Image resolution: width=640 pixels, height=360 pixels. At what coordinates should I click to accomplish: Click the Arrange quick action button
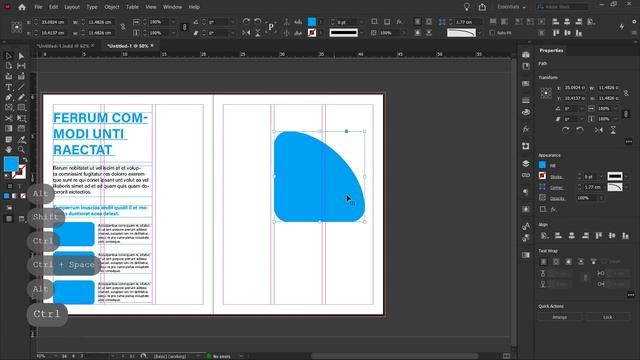pos(560,317)
